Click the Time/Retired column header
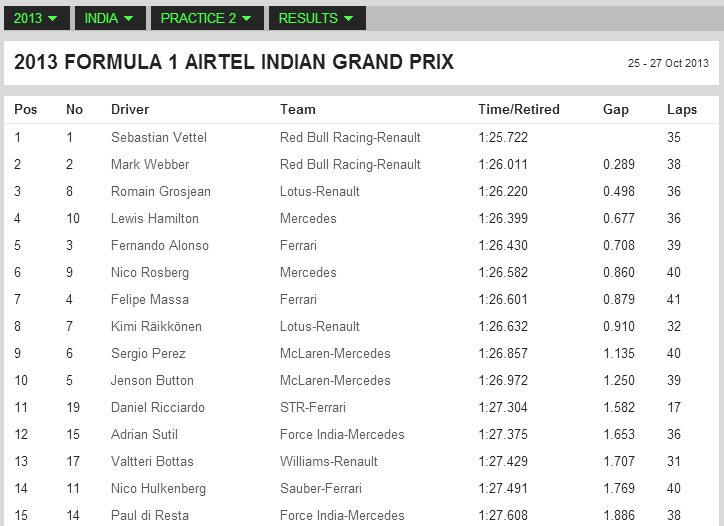Image resolution: width=724 pixels, height=526 pixels. tap(519, 109)
